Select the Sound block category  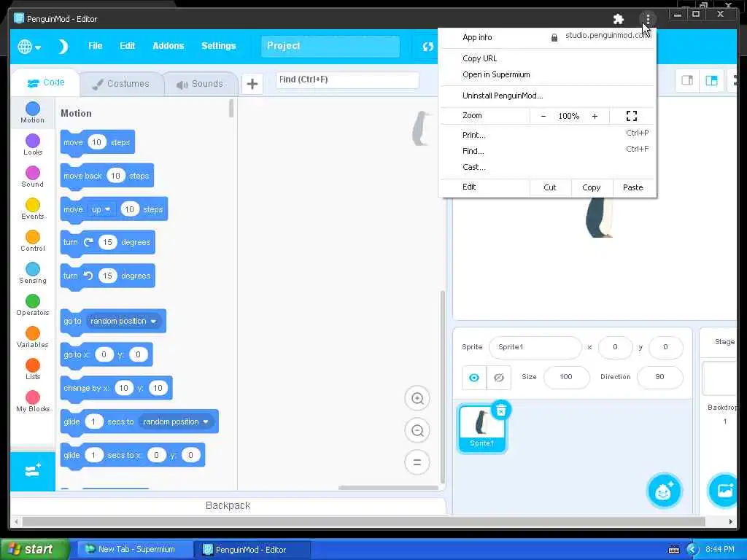[32, 176]
